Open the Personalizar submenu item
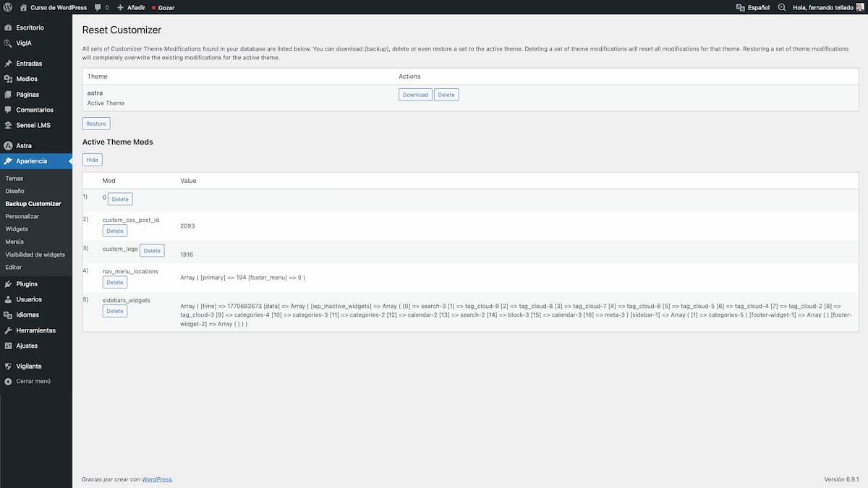The height and width of the screenshot is (488, 868). pyautogui.click(x=22, y=216)
